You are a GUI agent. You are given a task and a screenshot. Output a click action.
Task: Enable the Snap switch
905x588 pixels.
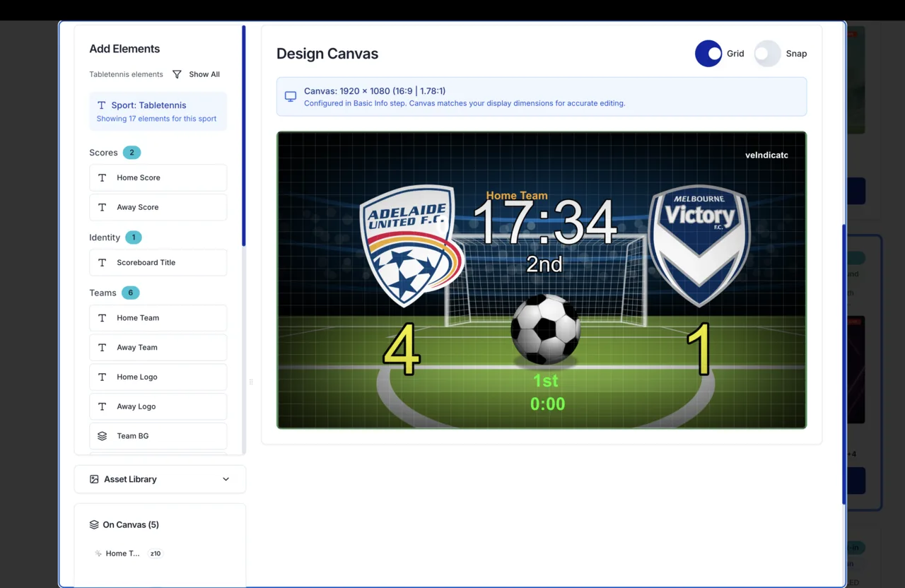pyautogui.click(x=767, y=53)
